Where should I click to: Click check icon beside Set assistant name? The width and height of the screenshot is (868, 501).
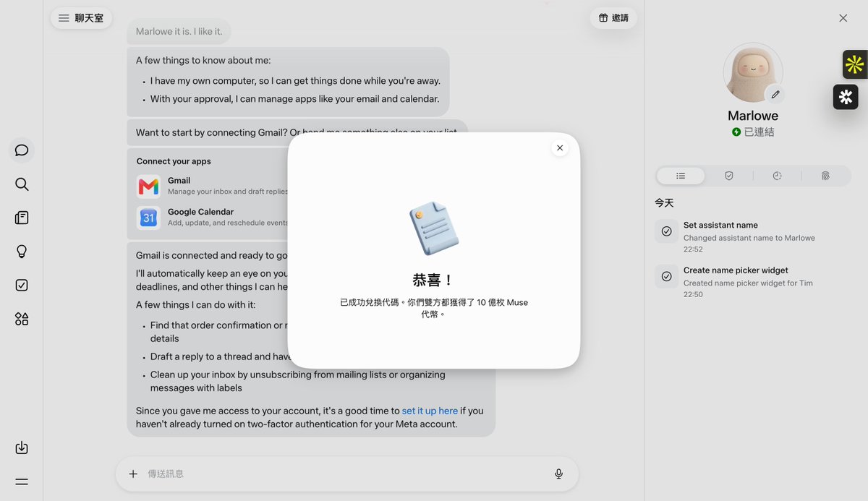pyautogui.click(x=667, y=231)
